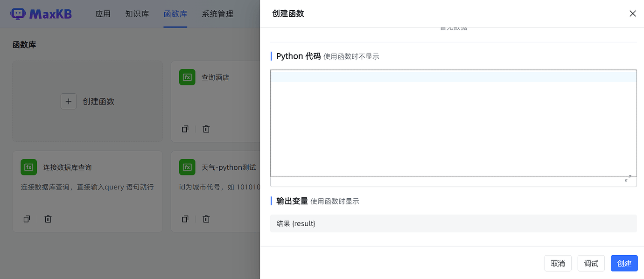Click the 创建函数 card label
This screenshot has width=644, height=279.
click(98, 101)
